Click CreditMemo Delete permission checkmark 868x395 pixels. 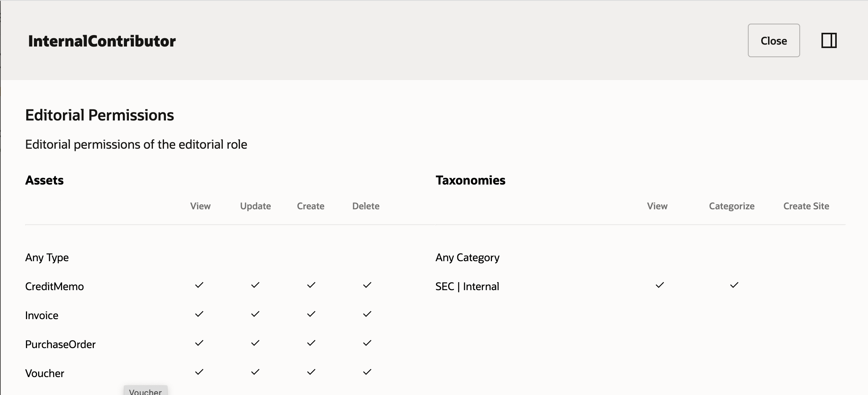(x=367, y=285)
